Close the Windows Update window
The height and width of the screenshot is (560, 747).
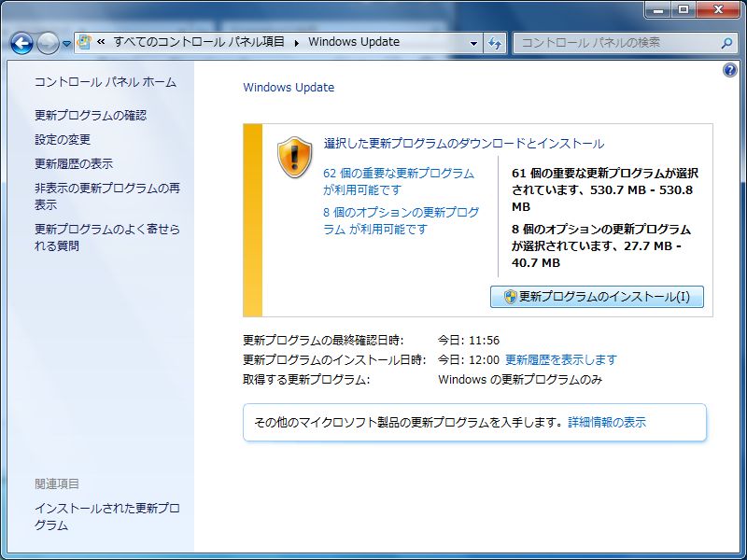[718, 10]
